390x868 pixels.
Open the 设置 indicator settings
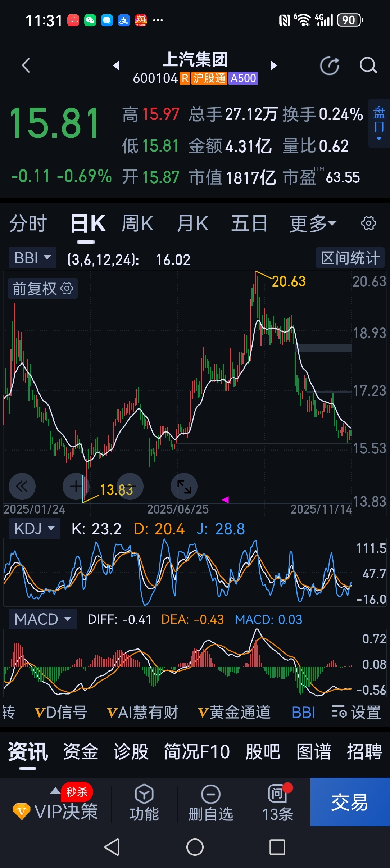coord(356,712)
